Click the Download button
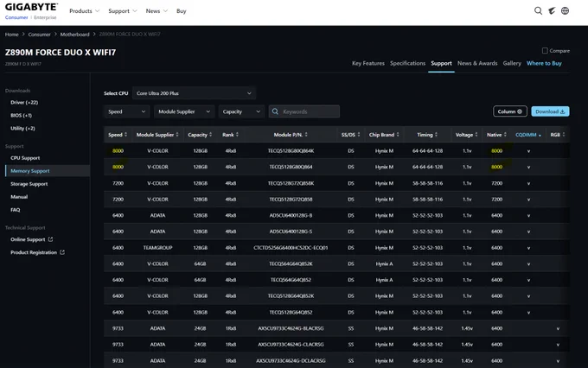 pos(550,111)
